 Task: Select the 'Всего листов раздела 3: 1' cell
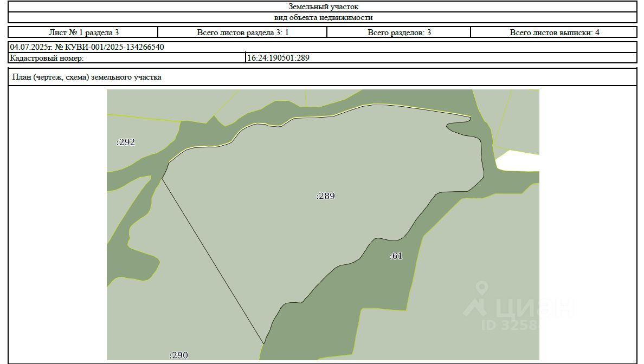243,32
